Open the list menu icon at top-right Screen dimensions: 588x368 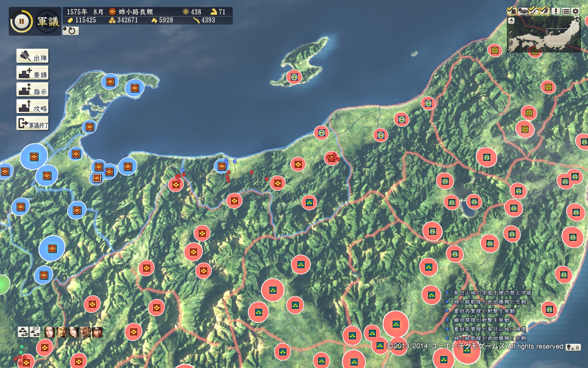(565, 11)
